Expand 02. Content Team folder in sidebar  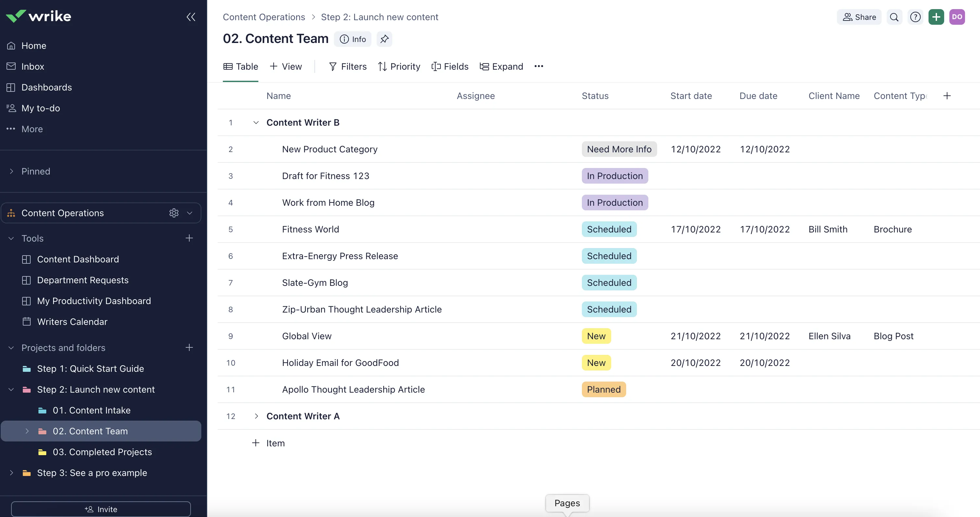pos(27,431)
